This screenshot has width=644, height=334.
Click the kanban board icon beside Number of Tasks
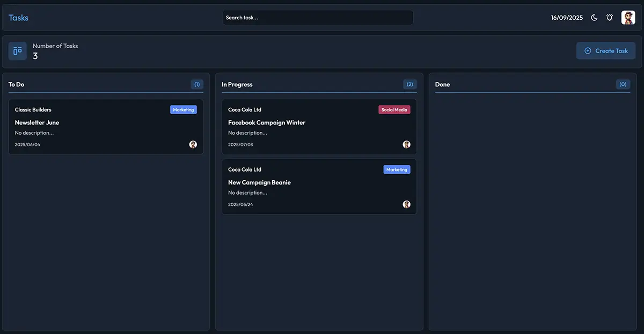(x=18, y=51)
